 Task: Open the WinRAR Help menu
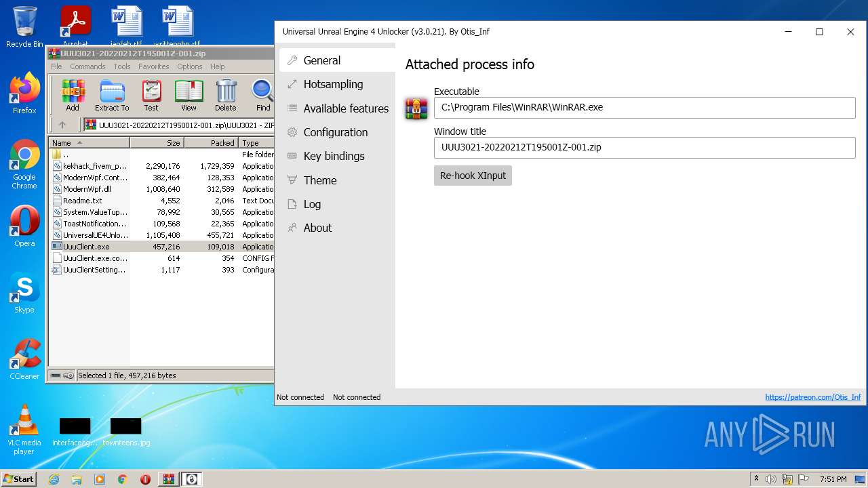tap(218, 66)
